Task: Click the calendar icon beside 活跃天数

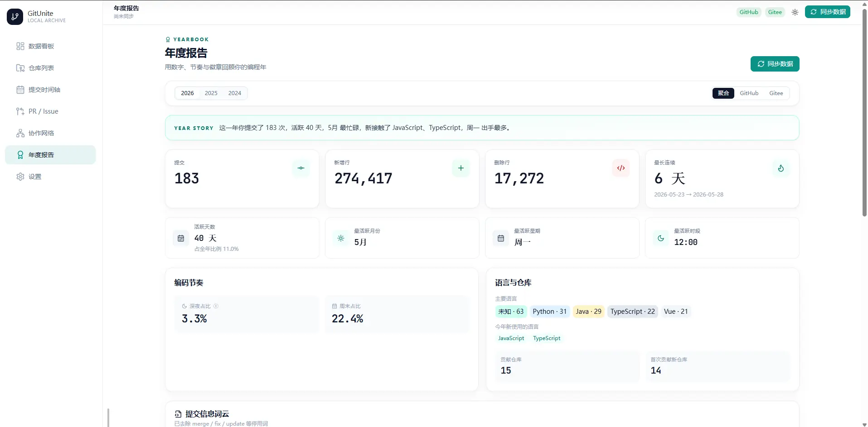Action: click(181, 238)
